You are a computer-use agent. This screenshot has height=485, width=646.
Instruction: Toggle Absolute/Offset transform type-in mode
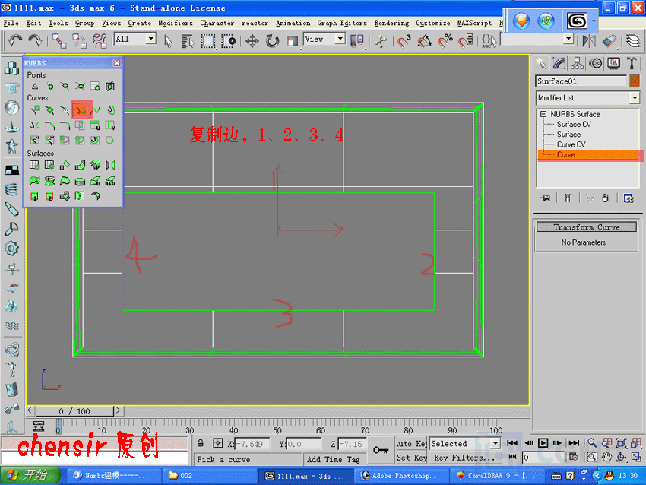pos(218,443)
